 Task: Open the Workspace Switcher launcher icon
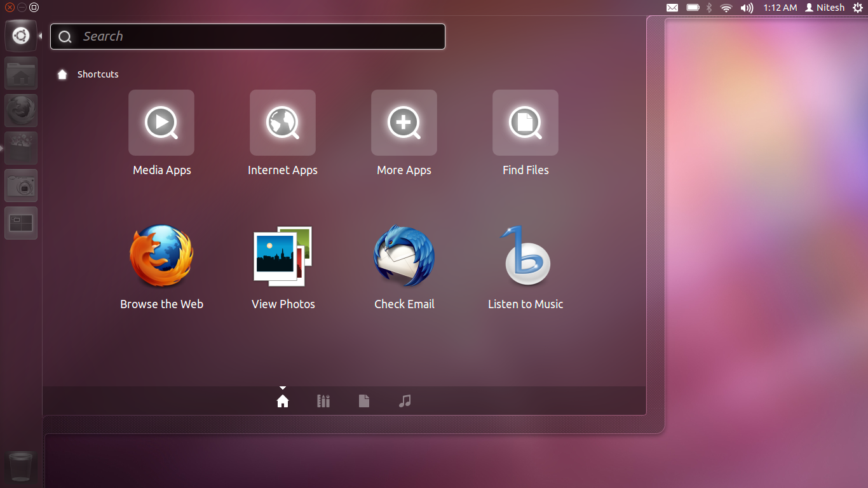pyautogui.click(x=21, y=223)
